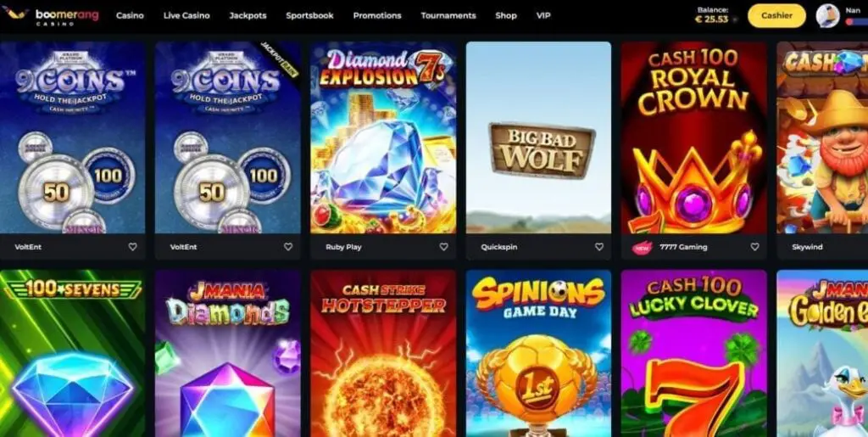Open the Cash Strike Hotstepper game

point(383,353)
